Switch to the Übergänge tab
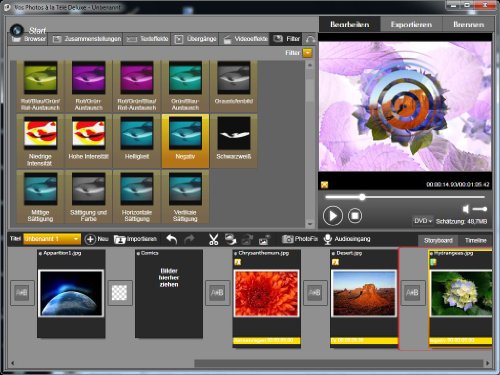This screenshot has height=375, width=500. (x=195, y=39)
